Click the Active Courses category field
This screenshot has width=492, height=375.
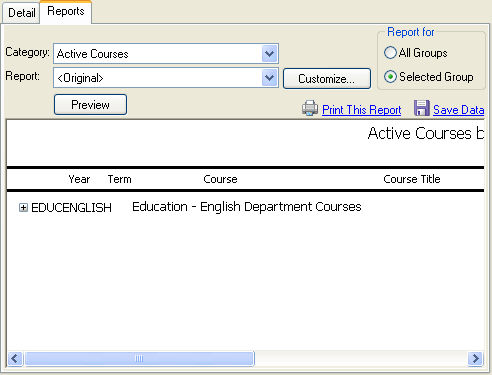coord(158,54)
